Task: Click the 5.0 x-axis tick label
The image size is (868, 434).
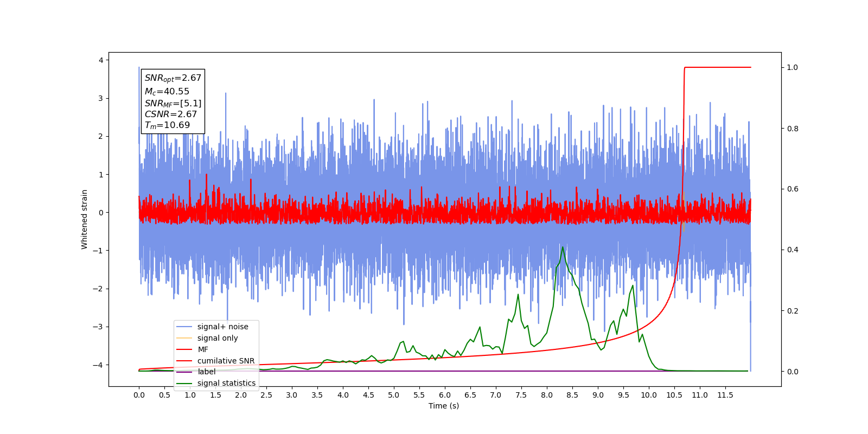Action: point(394,395)
